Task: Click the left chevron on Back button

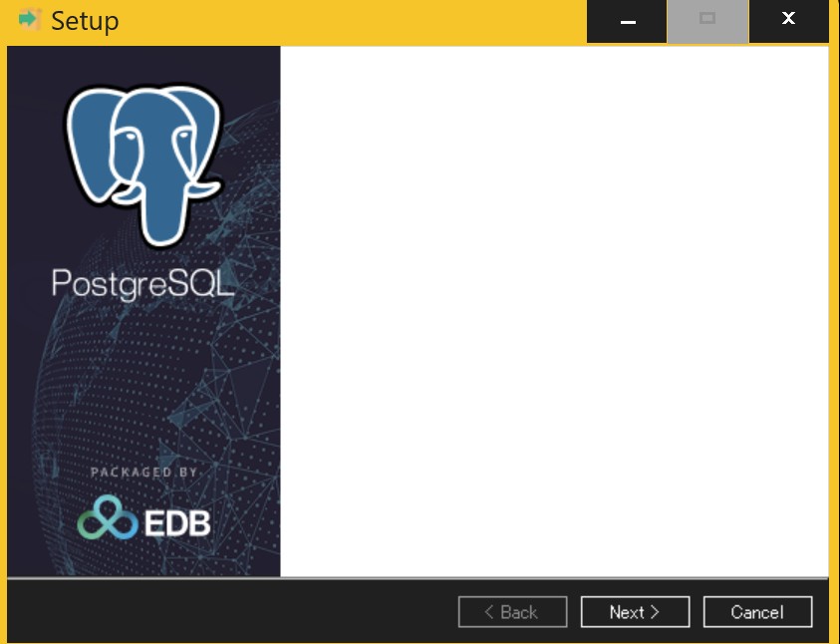Action: 488,612
